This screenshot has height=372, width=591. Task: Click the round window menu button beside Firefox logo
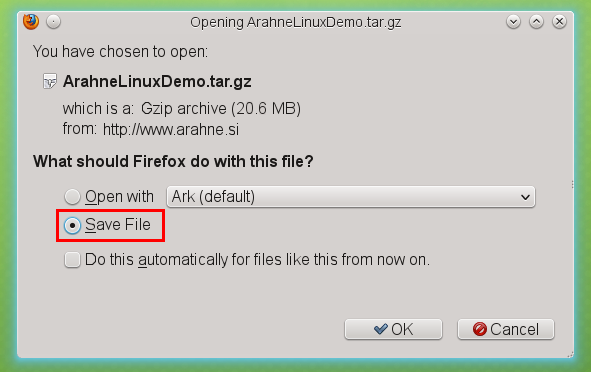pyautogui.click(x=54, y=22)
